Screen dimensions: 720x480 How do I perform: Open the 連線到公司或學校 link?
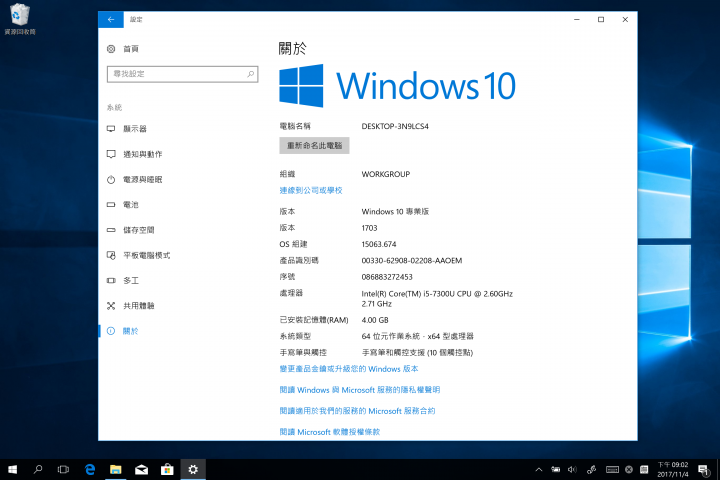click(x=311, y=190)
